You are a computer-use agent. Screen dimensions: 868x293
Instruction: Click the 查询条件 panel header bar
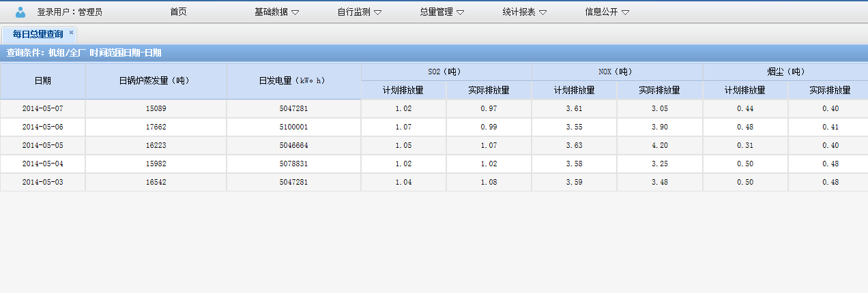point(434,53)
